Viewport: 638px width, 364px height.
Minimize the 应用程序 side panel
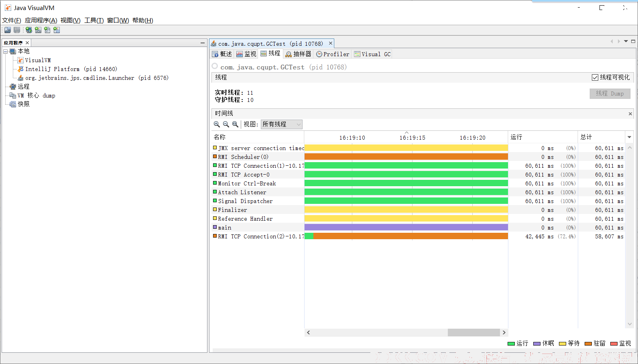203,43
